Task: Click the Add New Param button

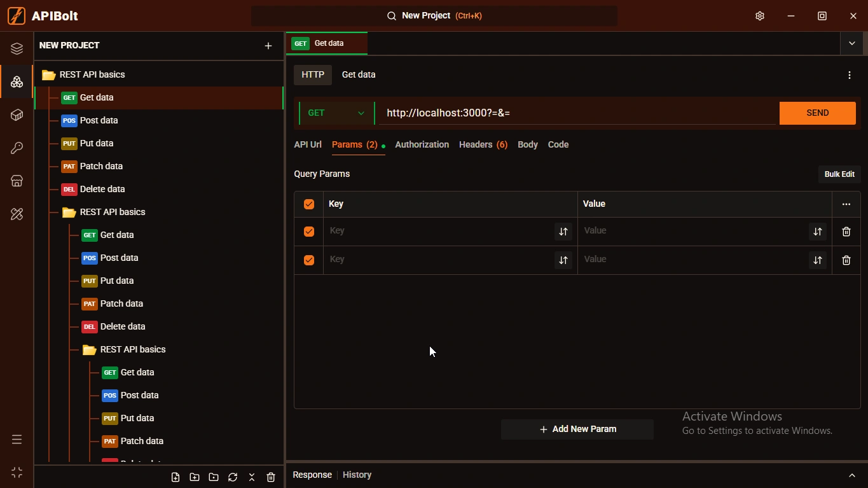Action: [577, 429]
